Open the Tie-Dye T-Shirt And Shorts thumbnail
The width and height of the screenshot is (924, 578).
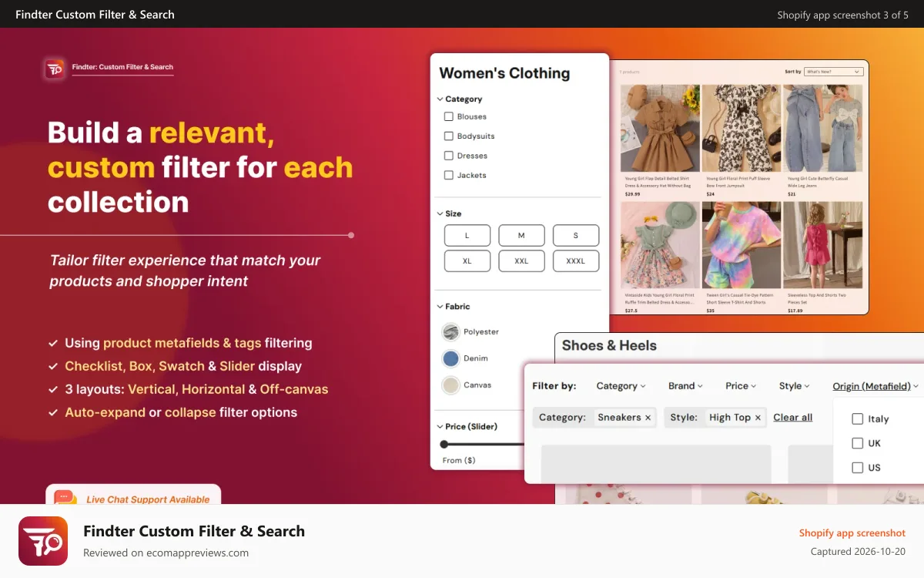741,245
